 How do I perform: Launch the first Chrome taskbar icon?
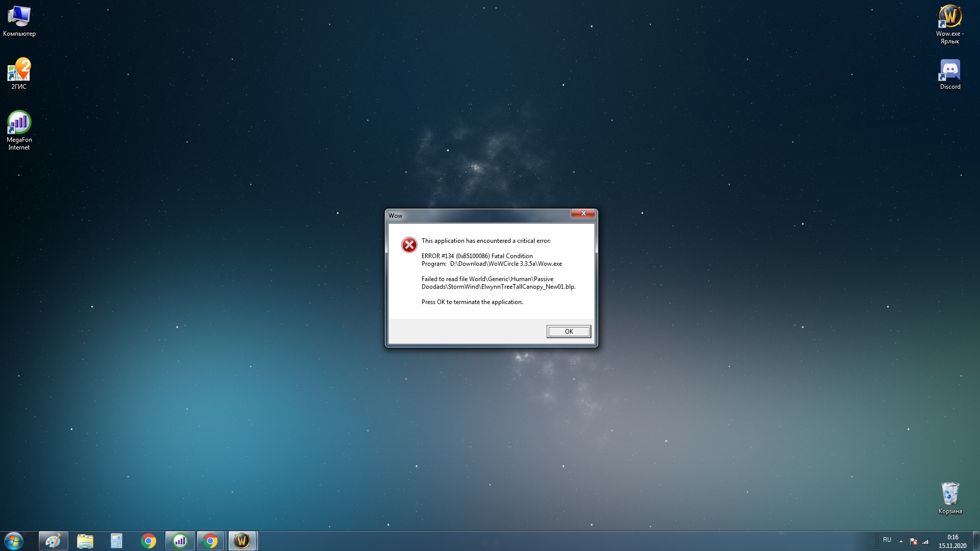click(x=149, y=541)
